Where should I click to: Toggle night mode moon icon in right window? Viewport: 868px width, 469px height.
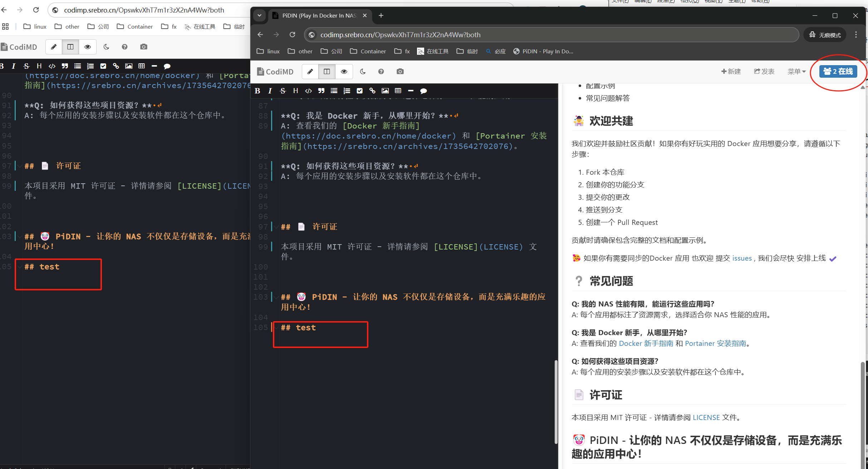coord(363,72)
